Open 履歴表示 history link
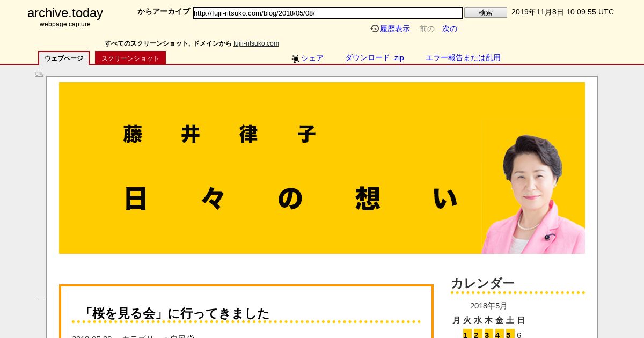Image resolution: width=644 pixels, height=338 pixels. (394, 28)
